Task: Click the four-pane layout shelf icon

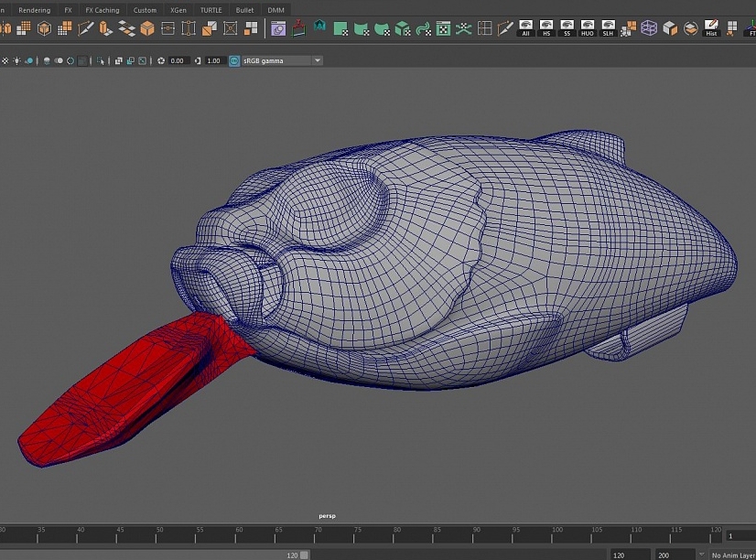Action: click(484, 28)
